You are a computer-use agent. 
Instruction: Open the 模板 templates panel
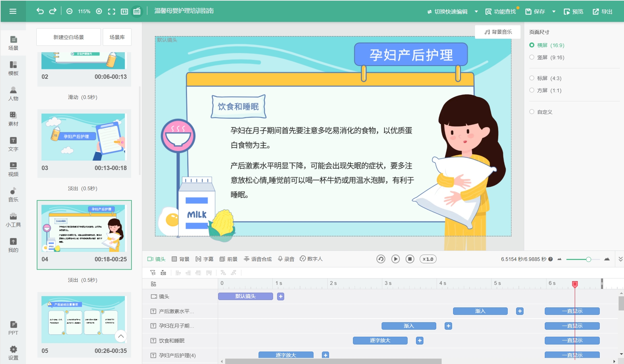pos(13,68)
